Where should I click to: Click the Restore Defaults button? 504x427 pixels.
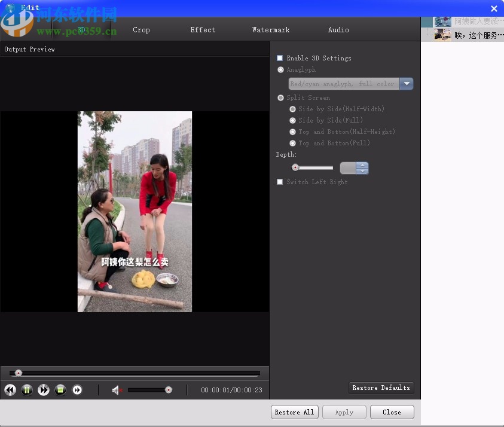click(381, 388)
